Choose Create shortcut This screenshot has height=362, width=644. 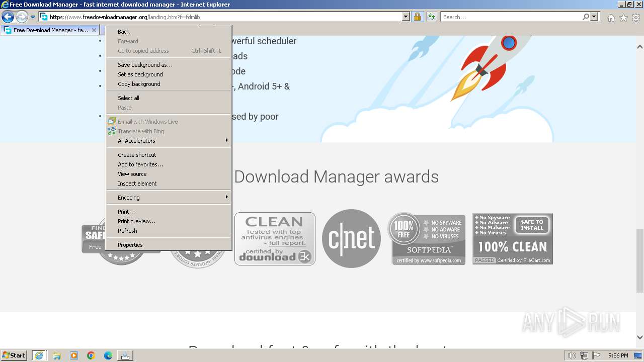pyautogui.click(x=169, y=155)
